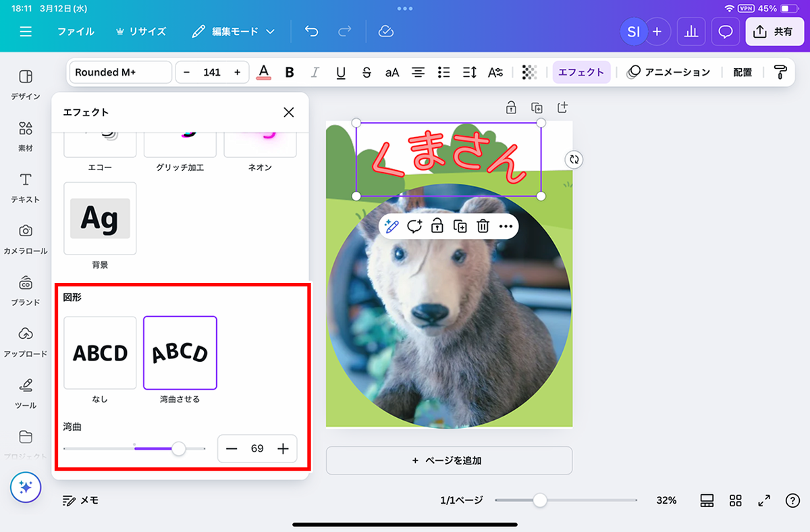The width and height of the screenshot is (810, 532).
Task: Click the undo arrow icon
Action: 311,32
